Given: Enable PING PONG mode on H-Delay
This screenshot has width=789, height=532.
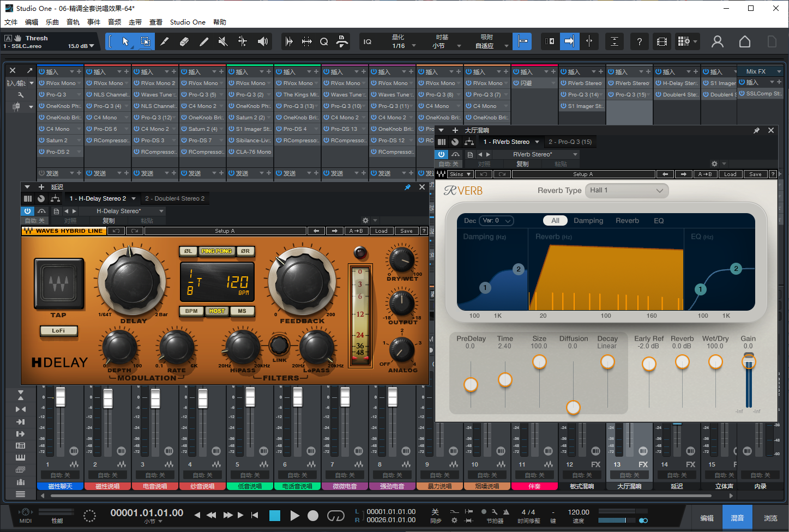Looking at the screenshot, I should click(x=216, y=251).
